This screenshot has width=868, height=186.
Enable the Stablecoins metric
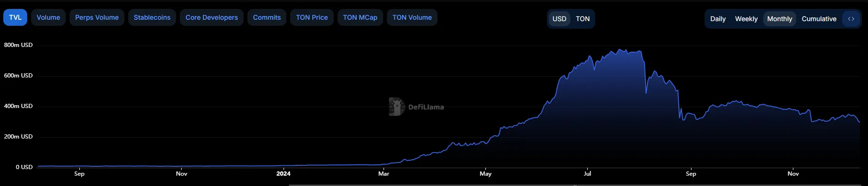152,17
